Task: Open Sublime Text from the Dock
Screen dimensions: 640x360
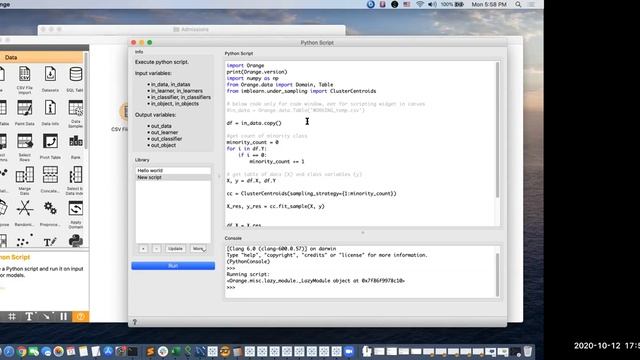Action: pyautogui.click(x=150, y=351)
